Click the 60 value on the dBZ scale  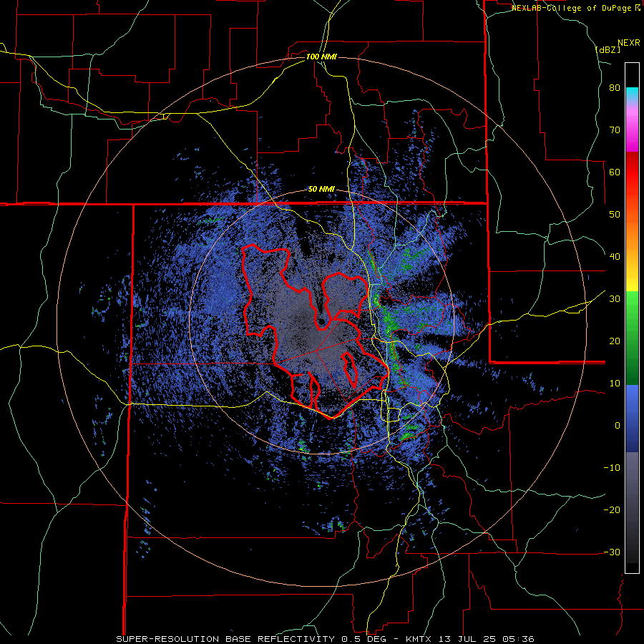[615, 172]
